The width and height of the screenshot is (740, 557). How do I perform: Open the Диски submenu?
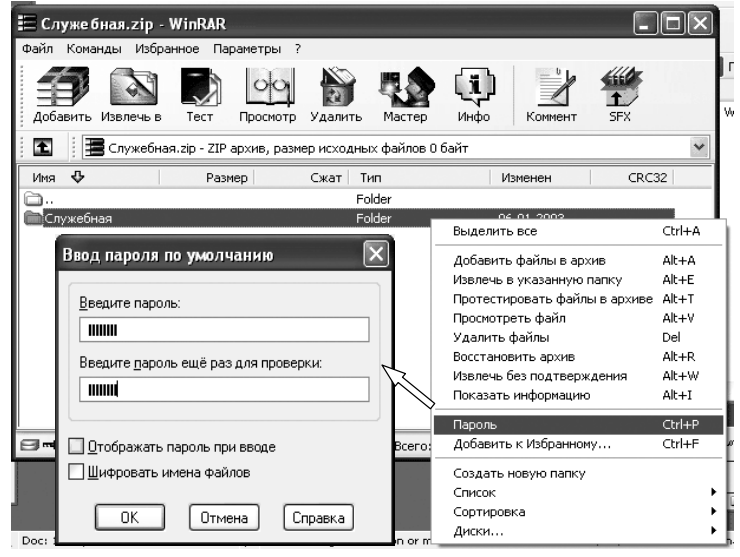point(579,531)
